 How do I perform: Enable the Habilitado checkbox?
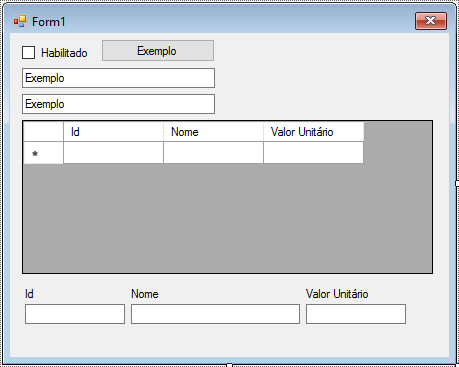pyautogui.click(x=28, y=53)
